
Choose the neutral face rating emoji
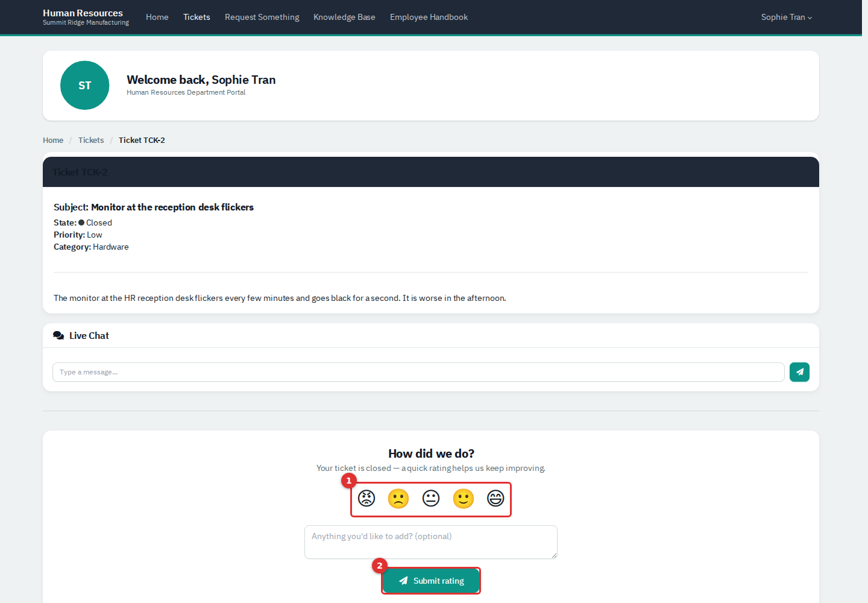431,499
